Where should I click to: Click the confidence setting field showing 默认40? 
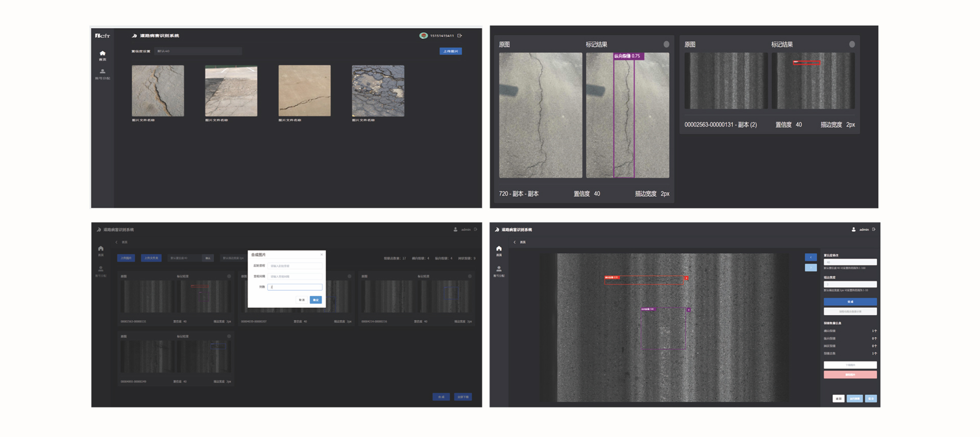198,52
